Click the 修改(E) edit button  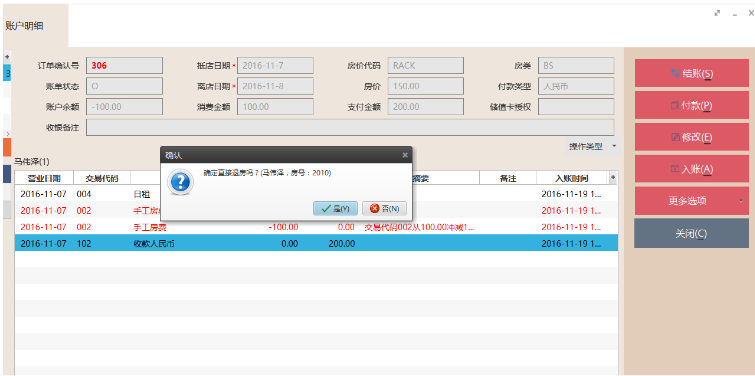pyautogui.click(x=691, y=137)
